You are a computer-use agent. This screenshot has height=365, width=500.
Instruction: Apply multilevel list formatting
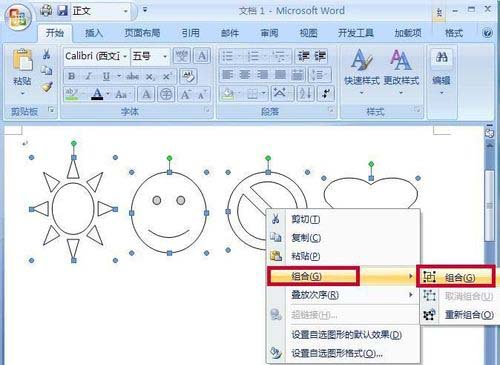[x=279, y=56]
